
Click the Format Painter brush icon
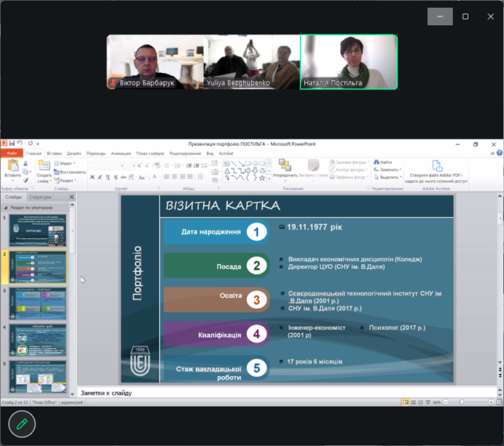[25, 180]
